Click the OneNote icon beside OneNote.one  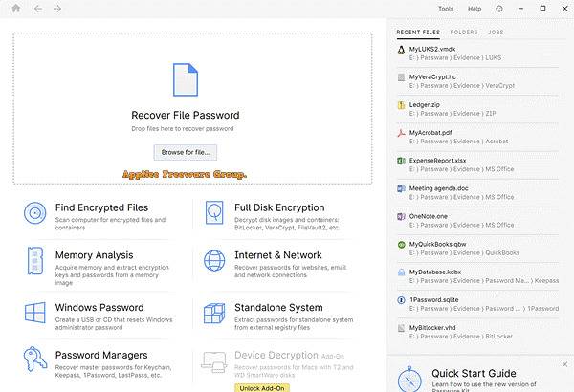click(x=401, y=216)
